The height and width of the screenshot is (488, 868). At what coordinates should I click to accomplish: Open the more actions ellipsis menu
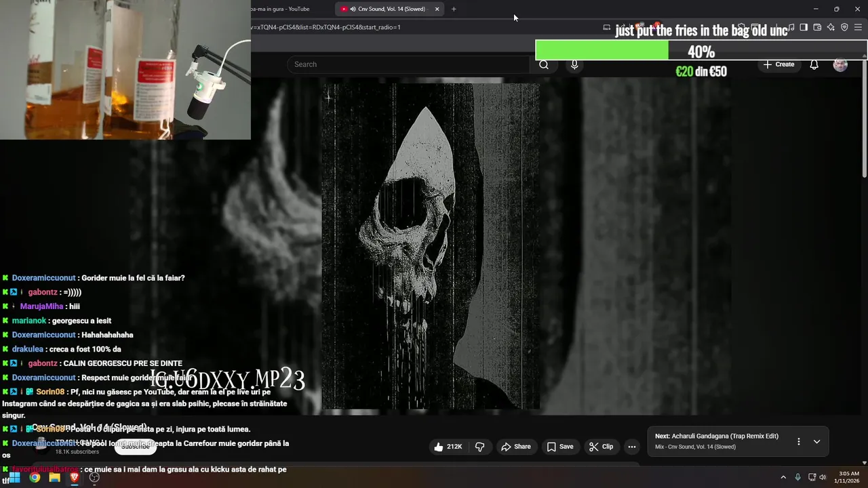click(632, 447)
